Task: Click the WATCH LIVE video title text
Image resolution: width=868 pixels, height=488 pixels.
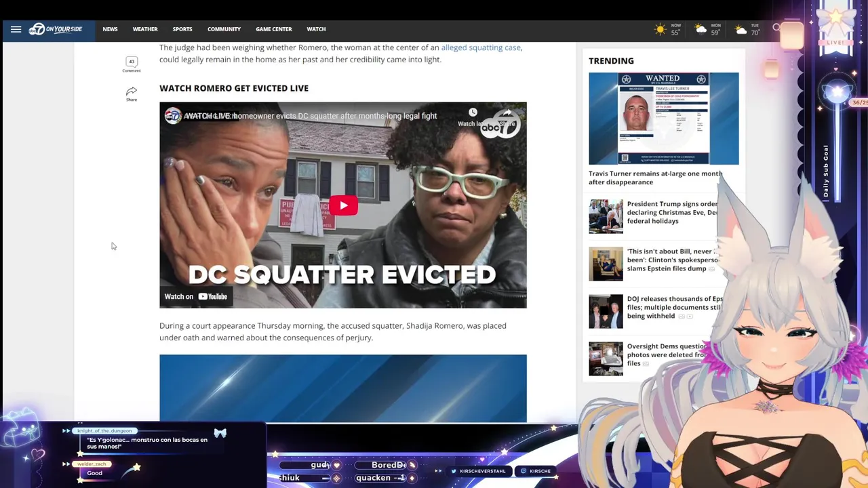Action: pyautogui.click(x=311, y=116)
